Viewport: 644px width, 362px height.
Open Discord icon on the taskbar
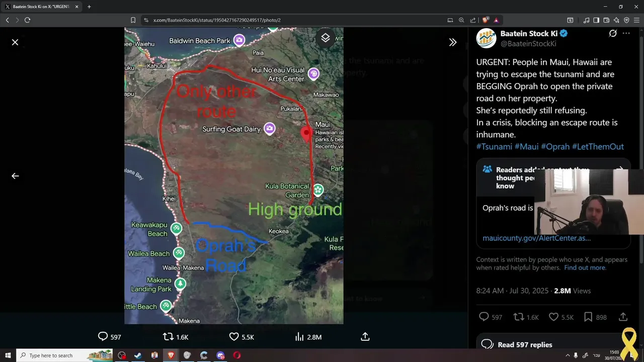[x=220, y=355]
